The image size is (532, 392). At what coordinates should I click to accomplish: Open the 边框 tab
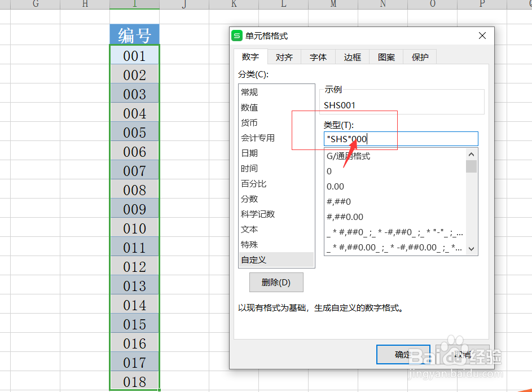pos(351,56)
